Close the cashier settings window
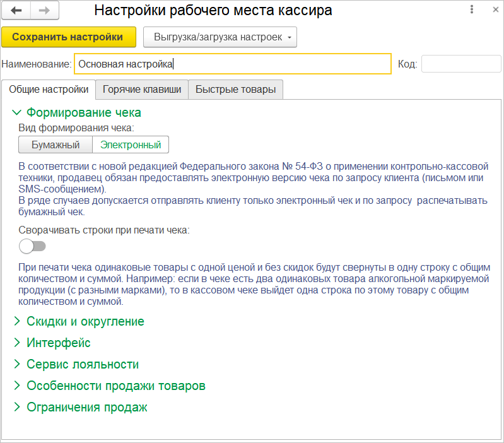 (495, 9)
